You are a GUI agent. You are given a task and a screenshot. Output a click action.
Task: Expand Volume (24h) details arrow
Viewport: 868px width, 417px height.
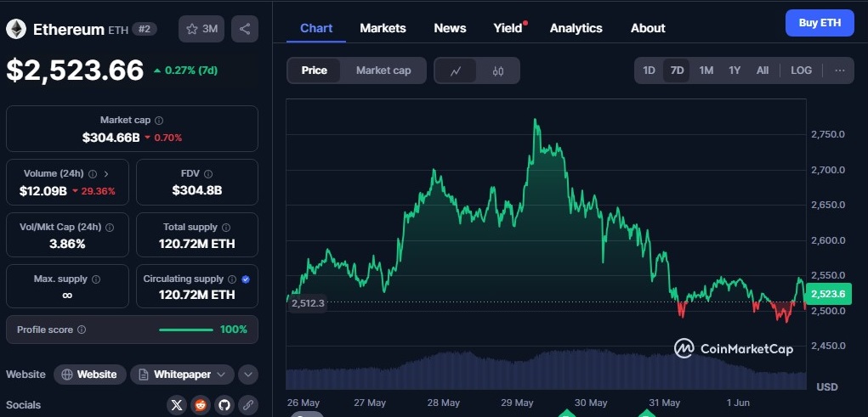106,173
